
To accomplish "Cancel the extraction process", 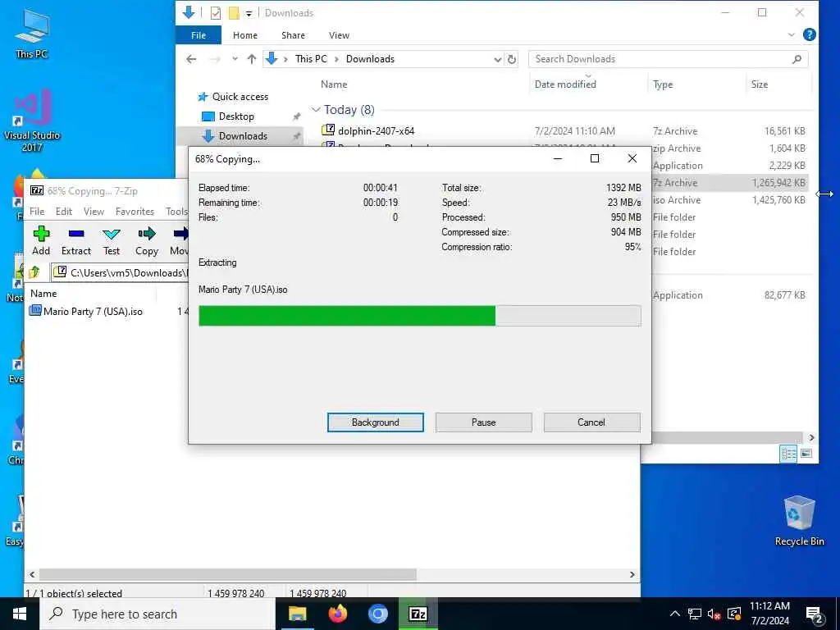I will tap(591, 422).
